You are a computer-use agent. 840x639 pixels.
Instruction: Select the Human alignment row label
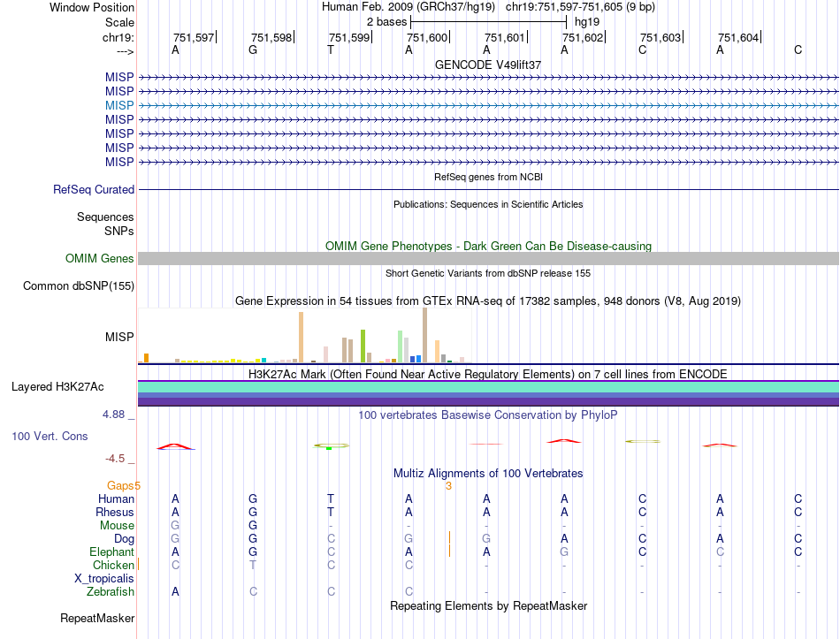coord(116,498)
